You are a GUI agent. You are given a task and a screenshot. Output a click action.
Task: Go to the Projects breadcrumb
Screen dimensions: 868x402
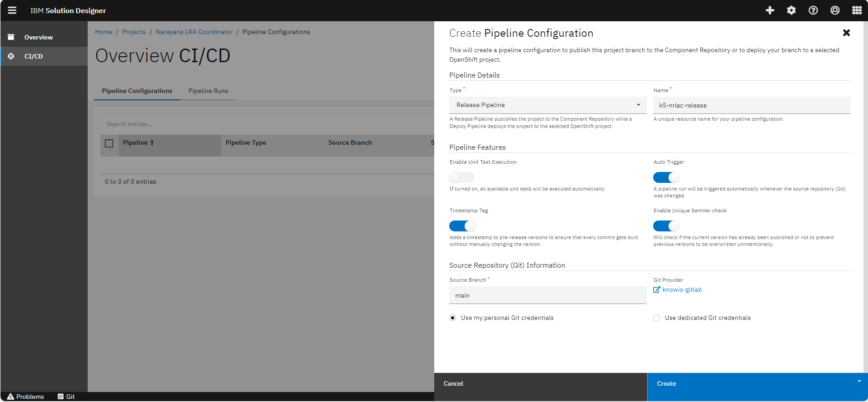click(134, 32)
